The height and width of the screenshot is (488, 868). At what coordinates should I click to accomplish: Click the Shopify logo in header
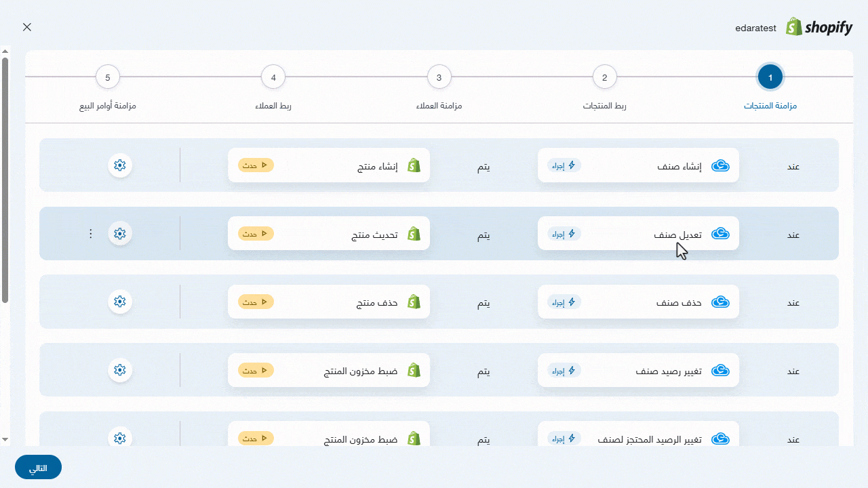click(818, 27)
